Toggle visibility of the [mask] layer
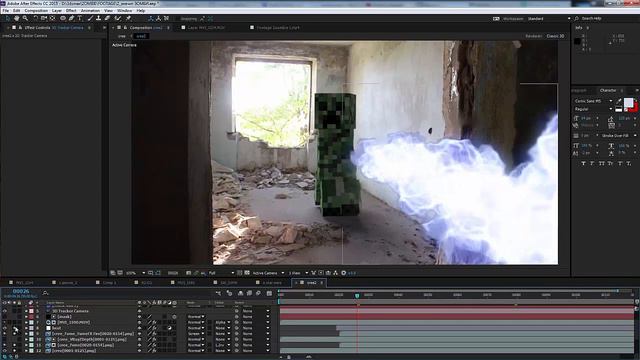The width and height of the screenshot is (640, 360). coord(5,317)
